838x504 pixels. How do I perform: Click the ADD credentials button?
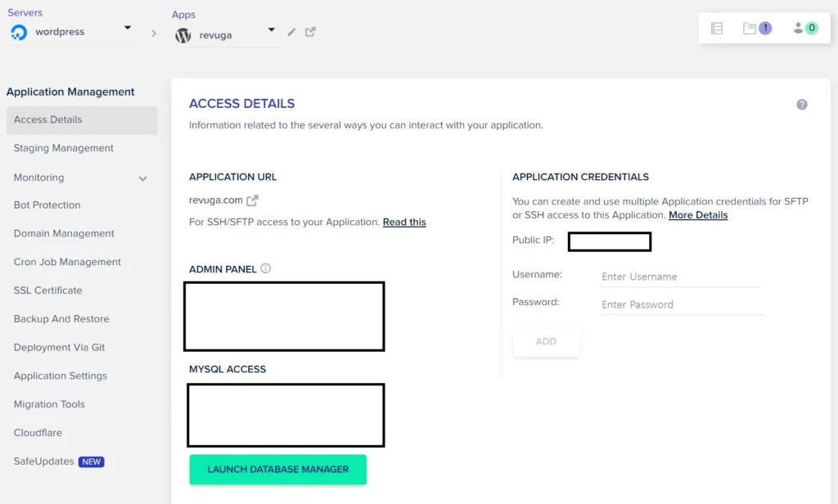pyautogui.click(x=546, y=341)
